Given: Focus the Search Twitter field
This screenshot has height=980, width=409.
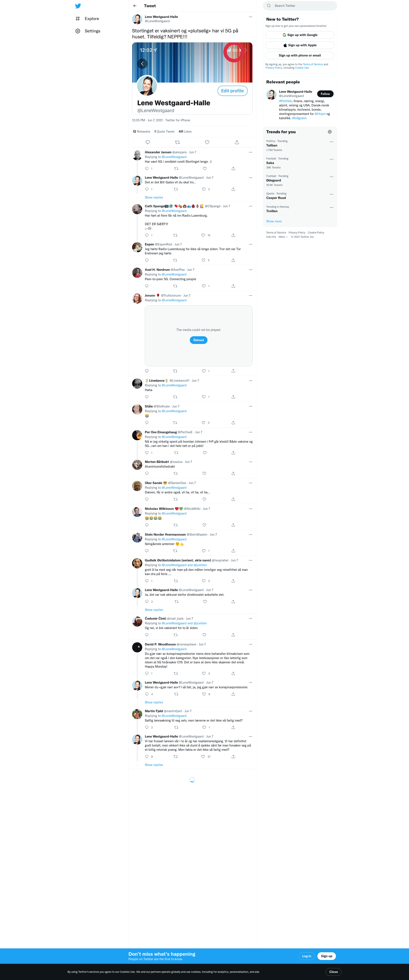Looking at the screenshot, I should (x=300, y=6).
